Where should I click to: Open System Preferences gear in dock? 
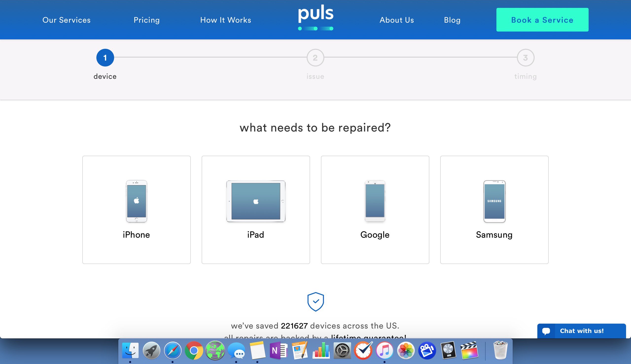click(x=342, y=350)
